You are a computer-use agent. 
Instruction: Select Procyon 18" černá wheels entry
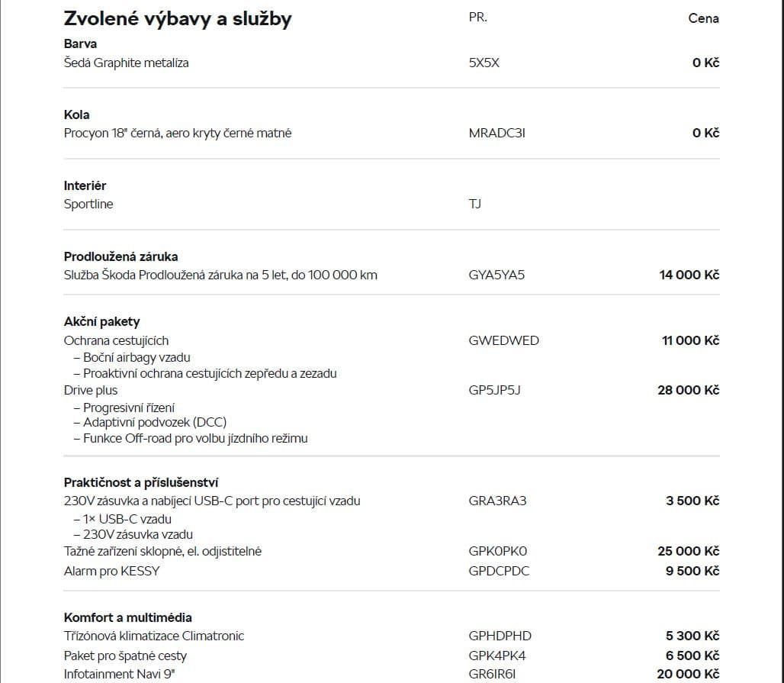coord(178,133)
